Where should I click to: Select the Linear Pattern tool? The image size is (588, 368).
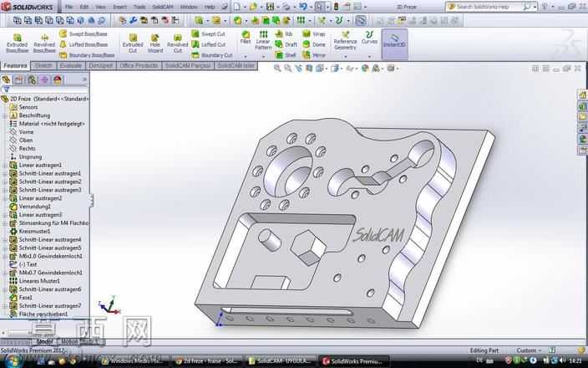point(263,40)
